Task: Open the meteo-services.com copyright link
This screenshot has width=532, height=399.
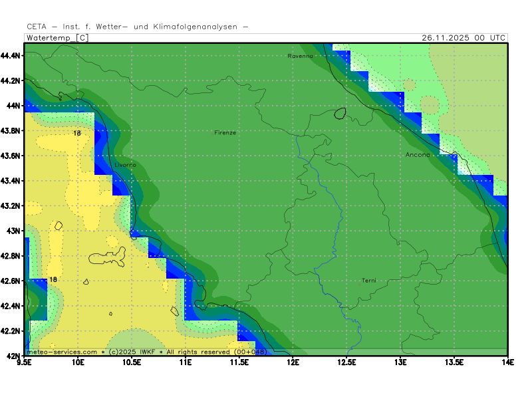Action: click(x=62, y=351)
